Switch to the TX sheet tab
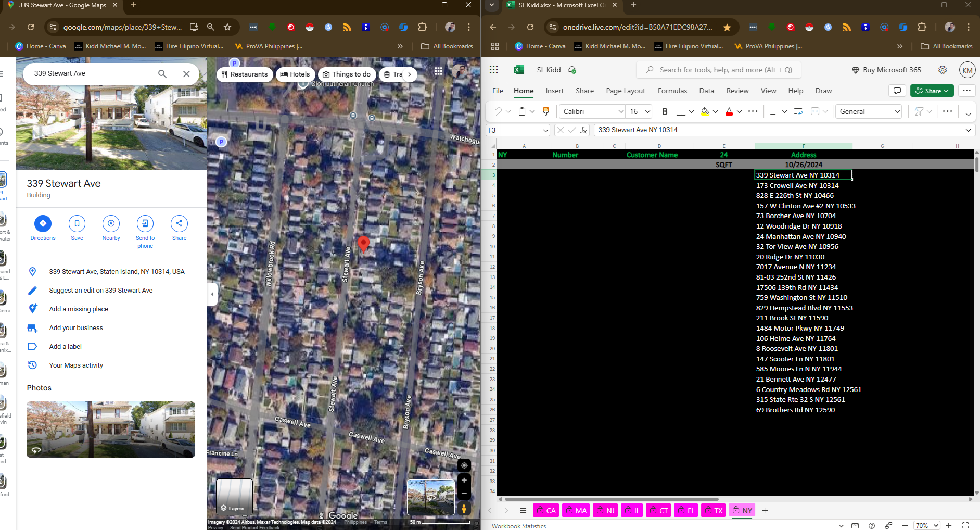Screen dimensions: 980x530 (713, 510)
